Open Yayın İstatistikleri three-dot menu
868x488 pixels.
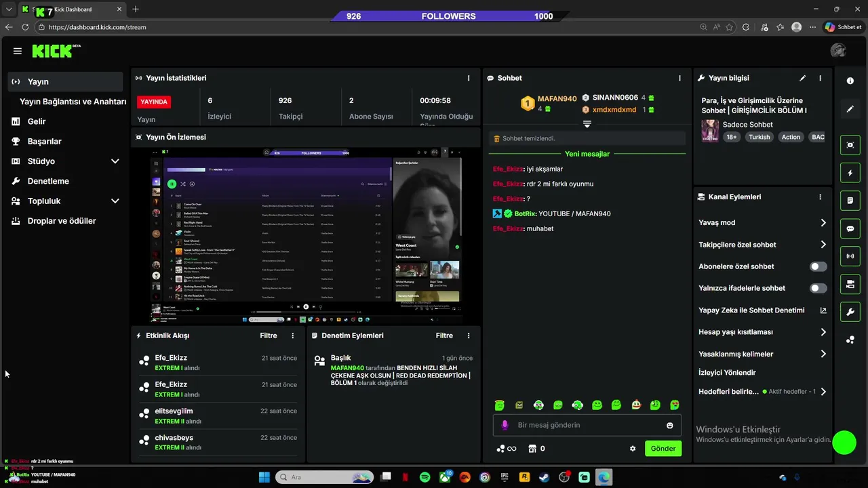468,78
